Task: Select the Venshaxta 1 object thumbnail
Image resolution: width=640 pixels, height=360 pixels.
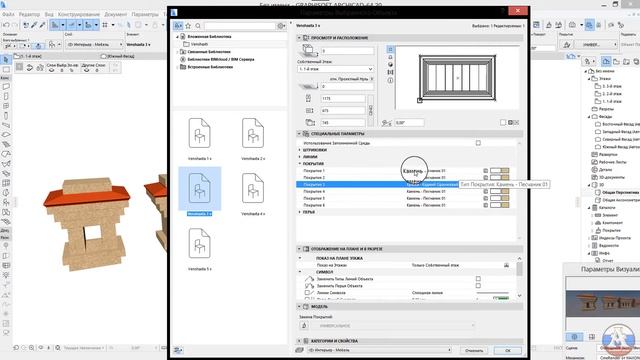Action: (x=200, y=133)
